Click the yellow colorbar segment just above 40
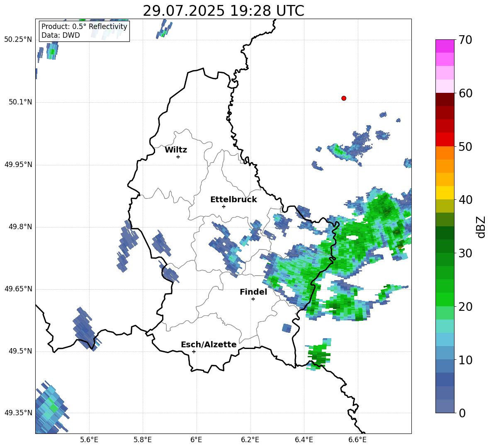Image resolution: width=491 pixels, height=448 pixels. coord(445,193)
